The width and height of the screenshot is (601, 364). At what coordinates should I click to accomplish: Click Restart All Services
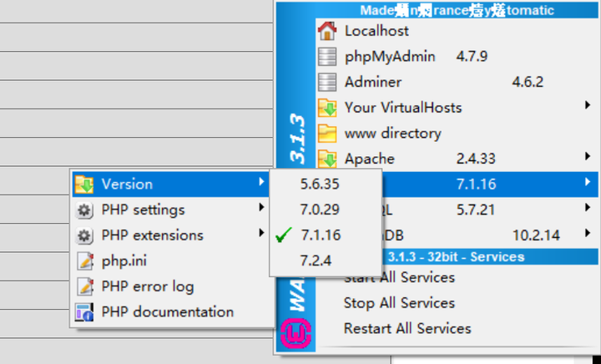coord(407,328)
